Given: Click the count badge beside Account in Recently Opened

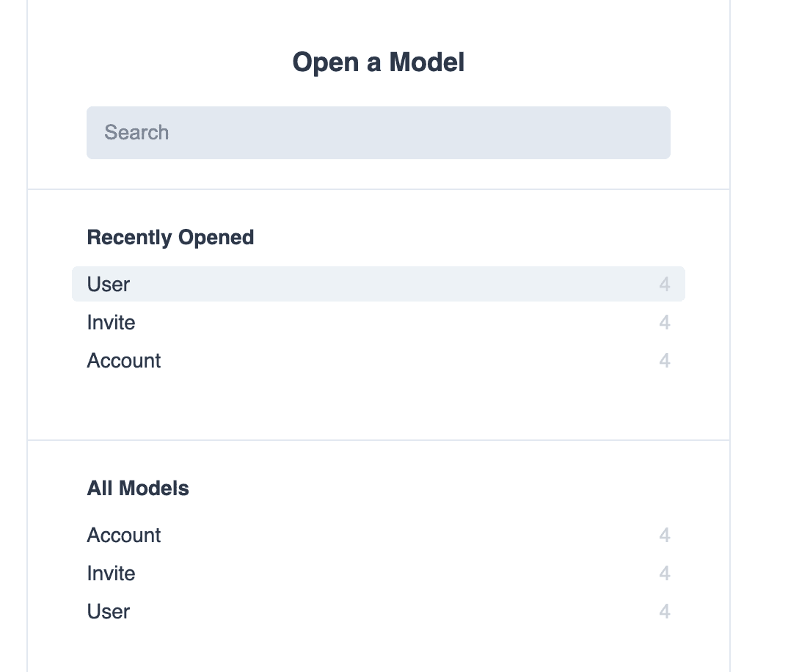Looking at the screenshot, I should click(x=664, y=360).
